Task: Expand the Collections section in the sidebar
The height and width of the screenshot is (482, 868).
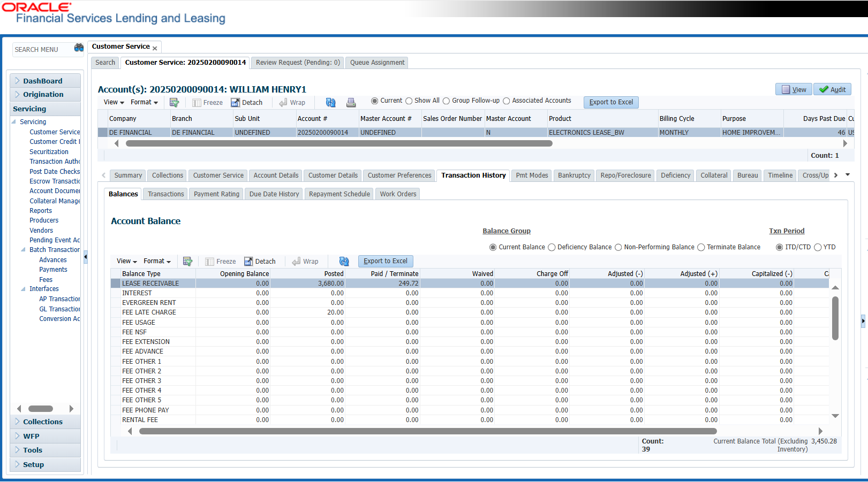Action: click(45, 422)
